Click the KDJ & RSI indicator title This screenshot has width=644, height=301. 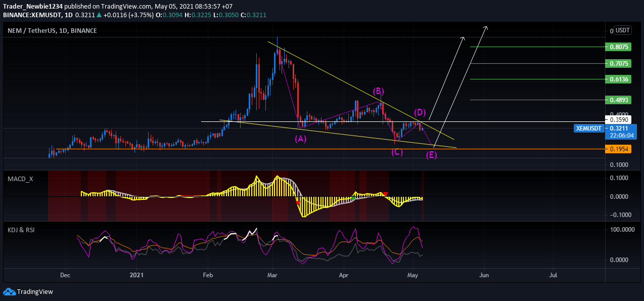22,230
